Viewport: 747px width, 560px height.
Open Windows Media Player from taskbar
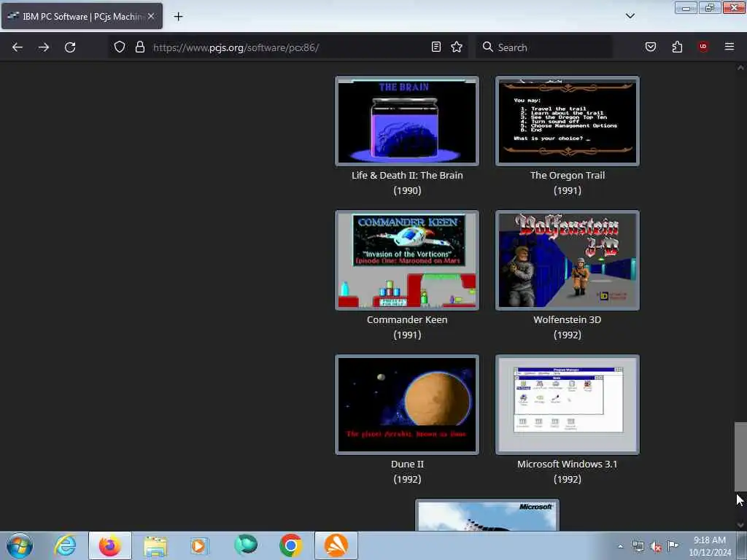pos(200,545)
